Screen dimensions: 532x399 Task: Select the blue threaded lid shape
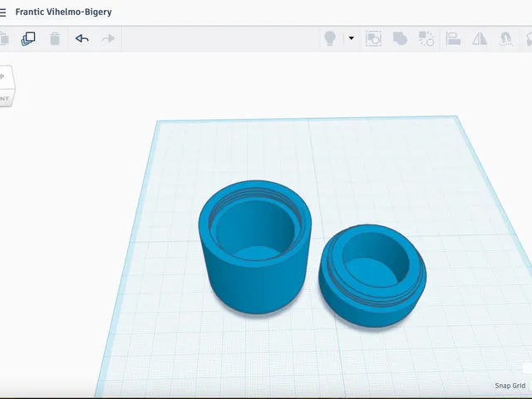(x=372, y=275)
